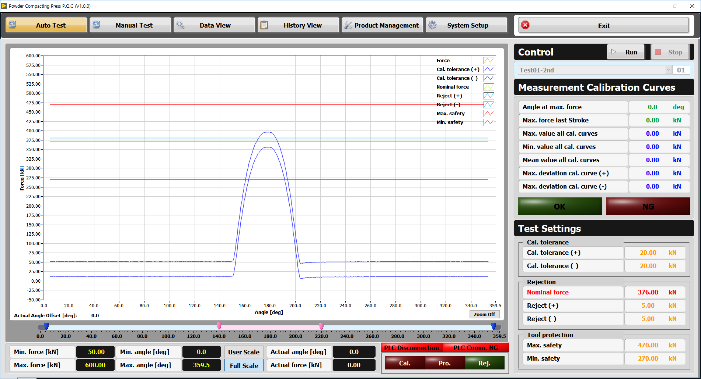The width and height of the screenshot is (701, 379).
Task: Click Reject (-) legend line icon
Action: click(x=489, y=105)
